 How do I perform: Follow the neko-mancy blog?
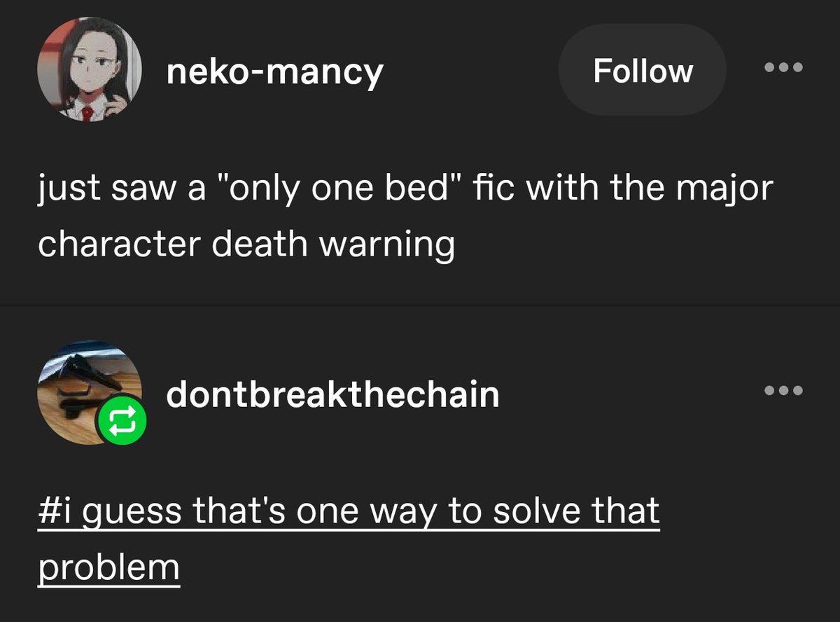coord(643,70)
